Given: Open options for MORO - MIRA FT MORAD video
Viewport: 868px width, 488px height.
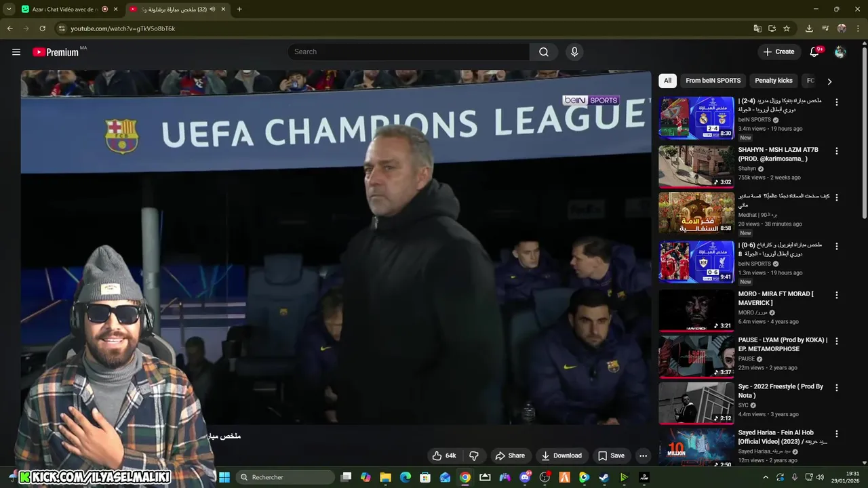Looking at the screenshot, I should point(836,296).
